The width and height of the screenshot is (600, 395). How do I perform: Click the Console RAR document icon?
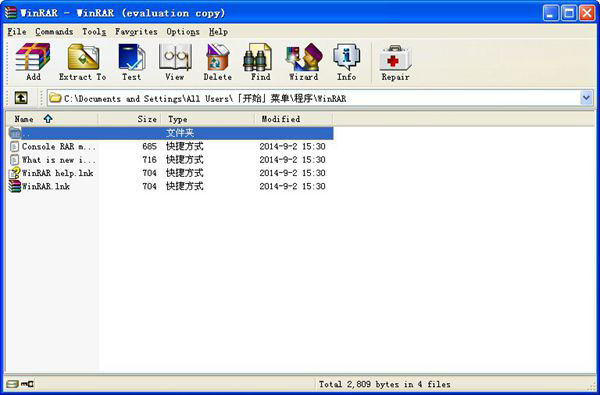coord(15,146)
